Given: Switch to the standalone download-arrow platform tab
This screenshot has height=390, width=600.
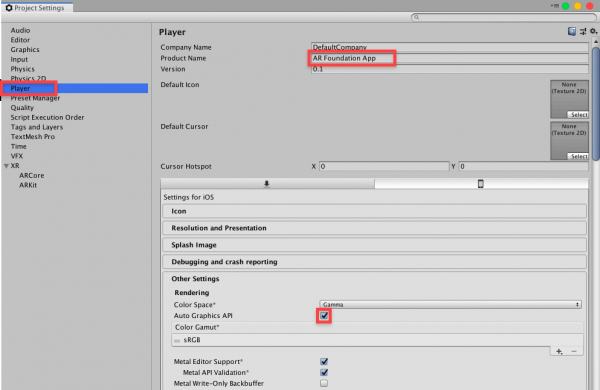Looking at the screenshot, I should pyautogui.click(x=267, y=184).
